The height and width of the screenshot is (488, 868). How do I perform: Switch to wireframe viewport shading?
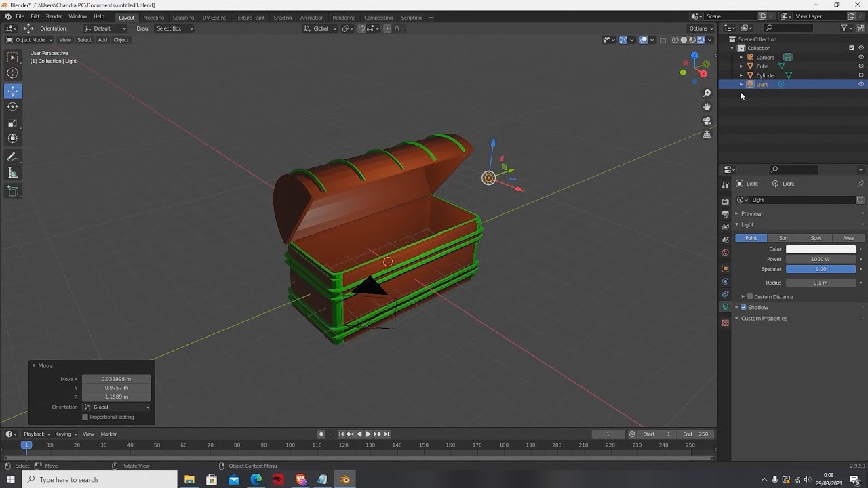(x=675, y=39)
